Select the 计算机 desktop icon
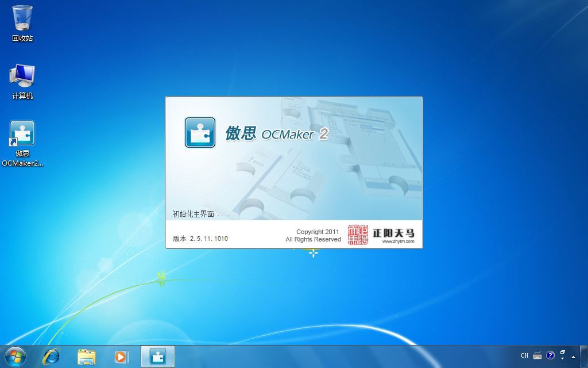This screenshot has height=368, width=588. click(x=22, y=82)
